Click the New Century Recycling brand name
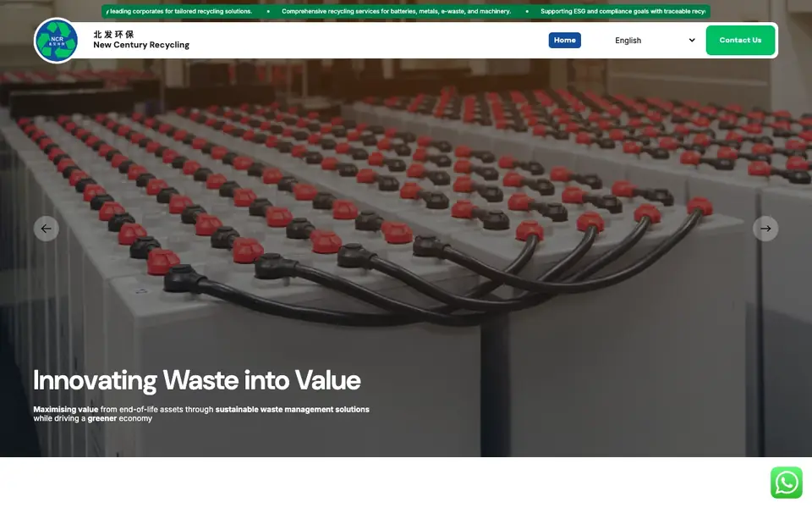Image resolution: width=812 pixels, height=508 pixels. 141,45
